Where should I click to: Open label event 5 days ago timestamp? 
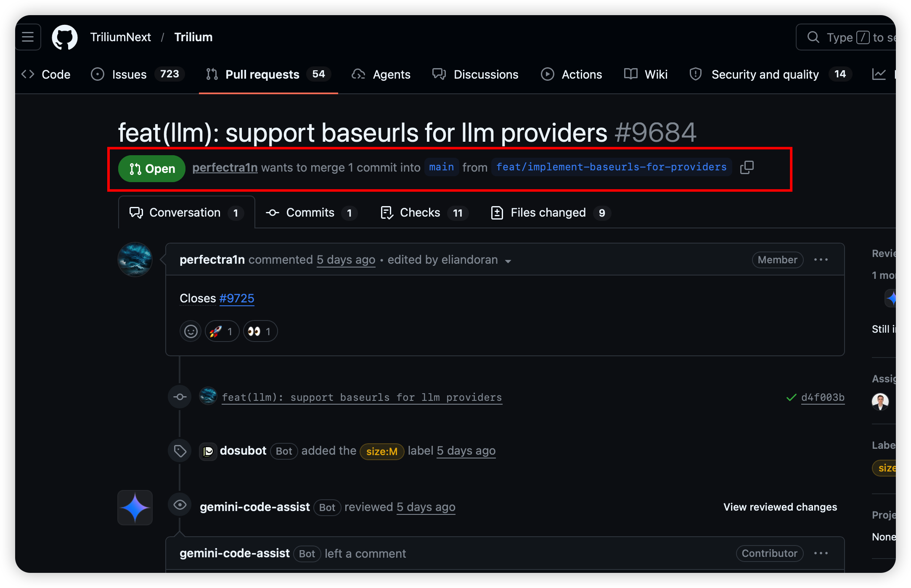(466, 451)
